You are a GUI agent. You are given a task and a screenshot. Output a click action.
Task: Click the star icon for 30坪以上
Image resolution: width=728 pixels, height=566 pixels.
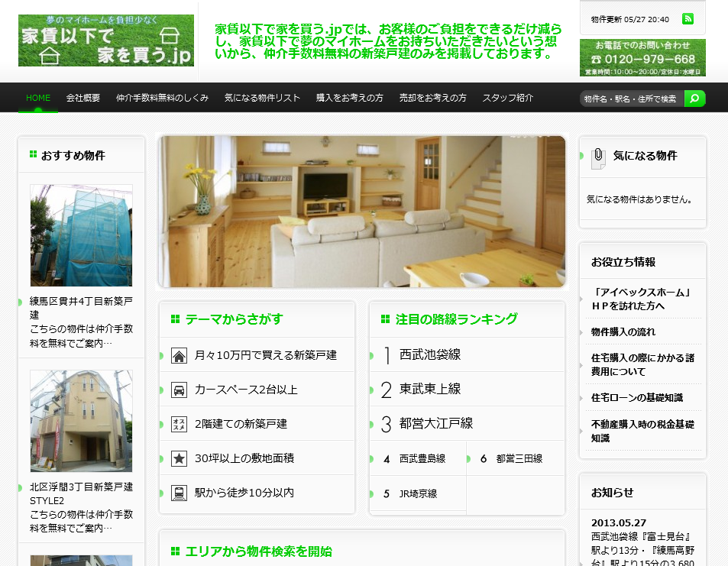click(179, 459)
